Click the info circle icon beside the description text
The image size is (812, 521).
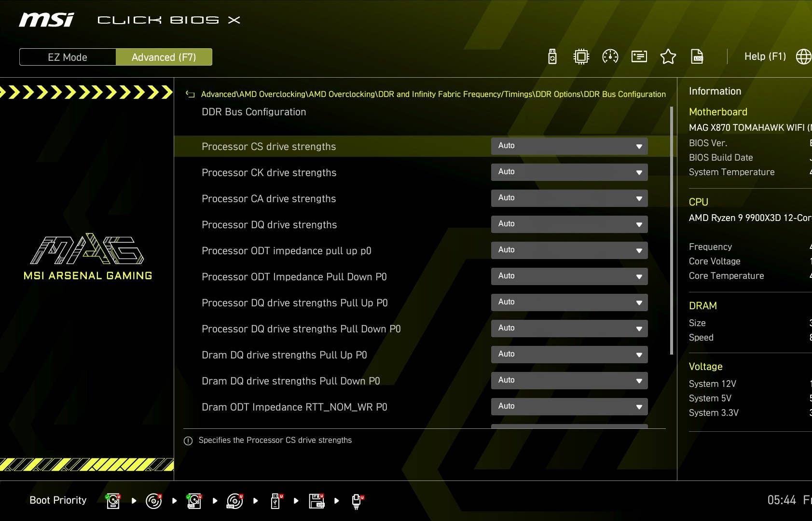coord(188,440)
